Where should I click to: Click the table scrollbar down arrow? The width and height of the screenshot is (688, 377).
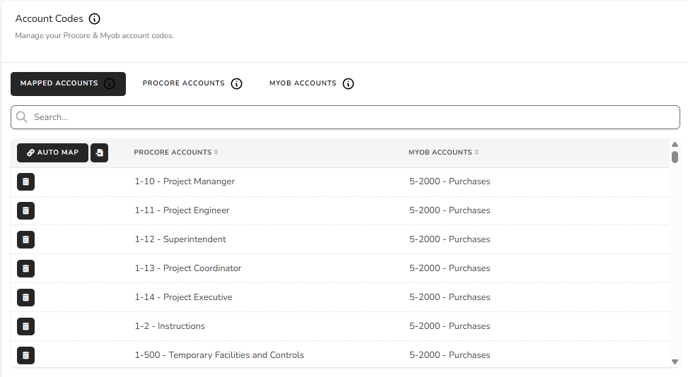(675, 362)
